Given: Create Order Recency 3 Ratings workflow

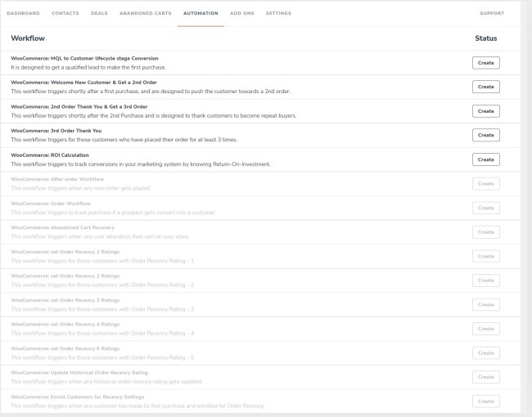Looking at the screenshot, I should [485, 304].
